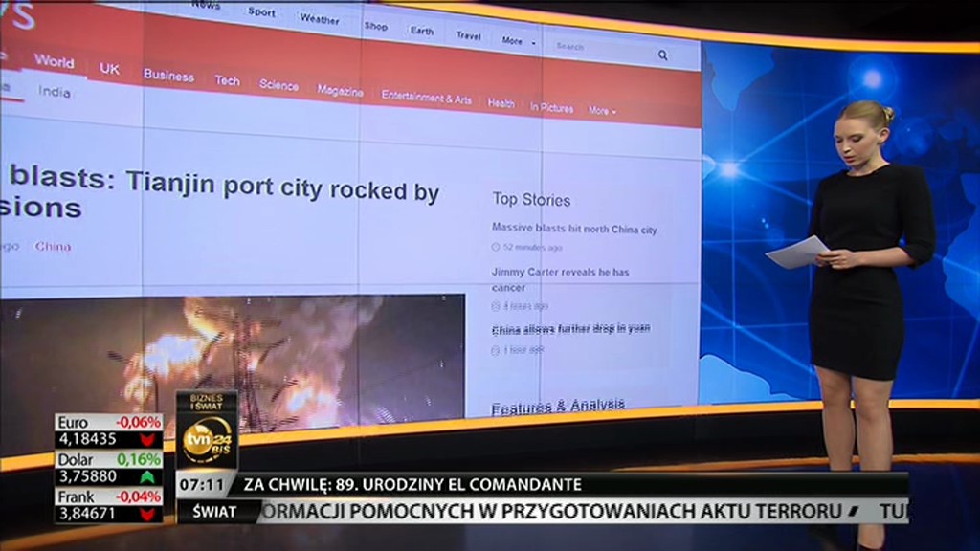Click the China tag link under headline
The height and width of the screenshot is (551, 980).
pyautogui.click(x=53, y=246)
